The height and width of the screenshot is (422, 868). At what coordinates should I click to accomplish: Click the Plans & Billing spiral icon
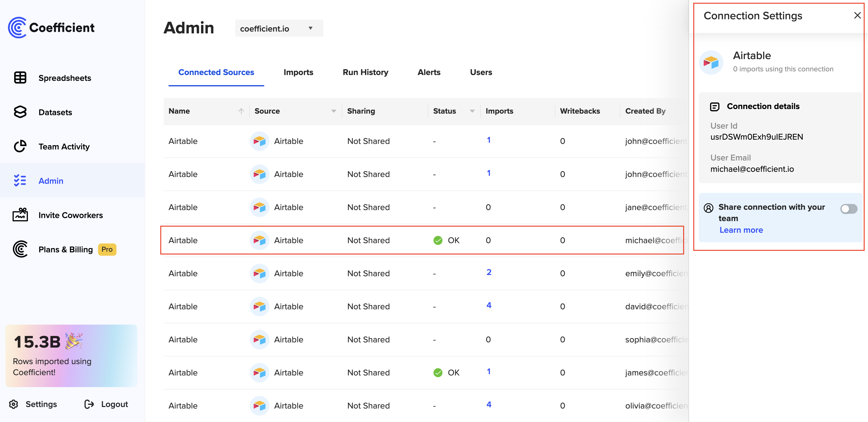[20, 249]
